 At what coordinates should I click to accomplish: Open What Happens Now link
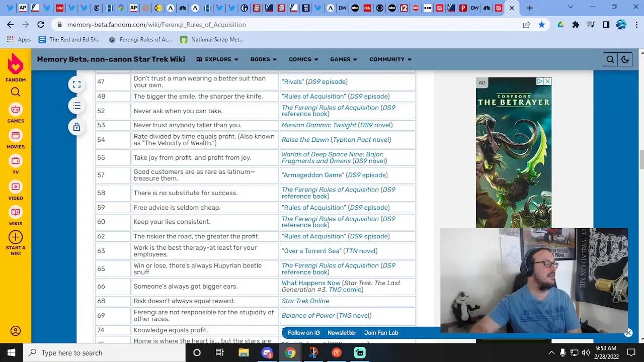click(311, 283)
